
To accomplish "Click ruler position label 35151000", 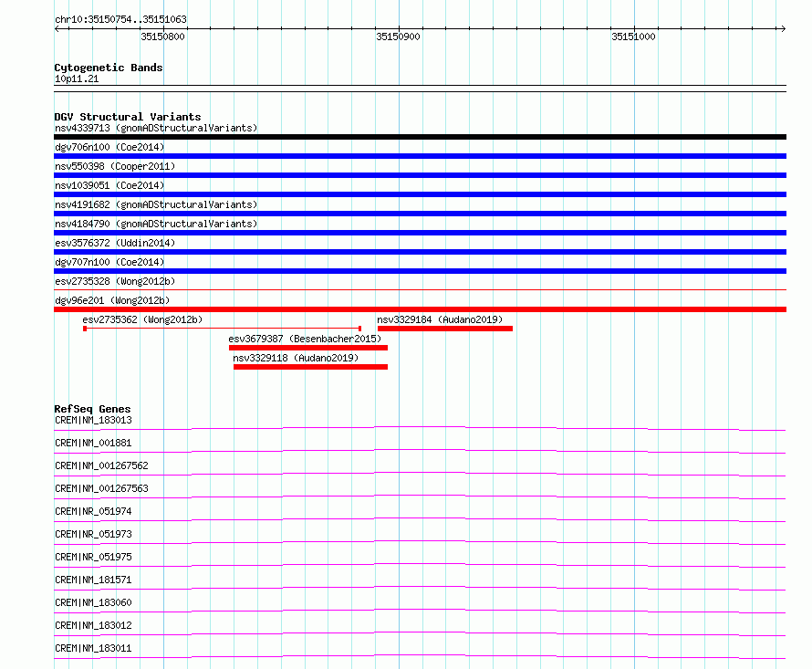I will click(633, 37).
